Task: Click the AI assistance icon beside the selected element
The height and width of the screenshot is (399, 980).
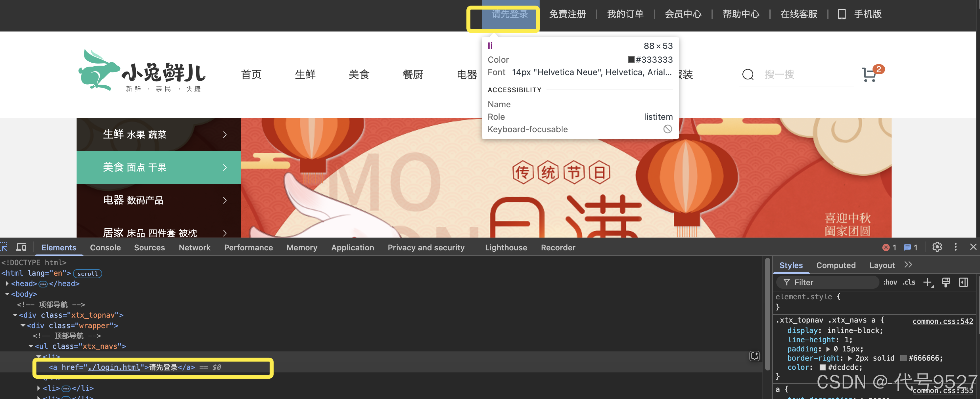Action: 755,356
